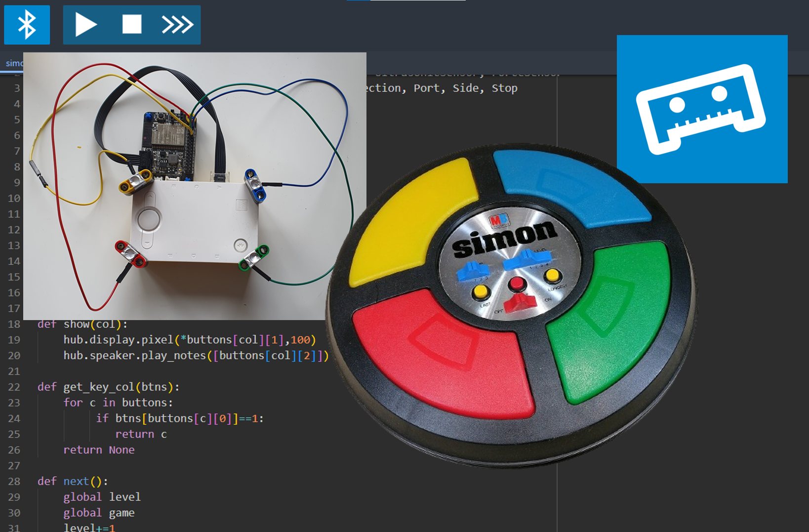Viewport: 809px width, 532px height.
Task: Select the partially hidden simo file tab
Action: pos(14,63)
